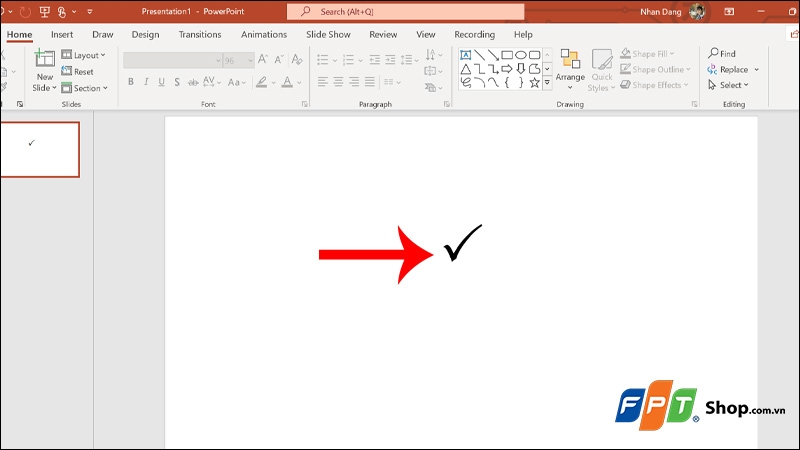Open the Arrange menu

pyautogui.click(x=570, y=70)
